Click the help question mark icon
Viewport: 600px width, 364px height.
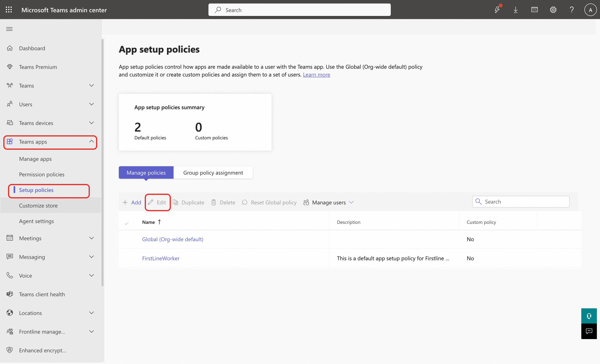tap(572, 10)
